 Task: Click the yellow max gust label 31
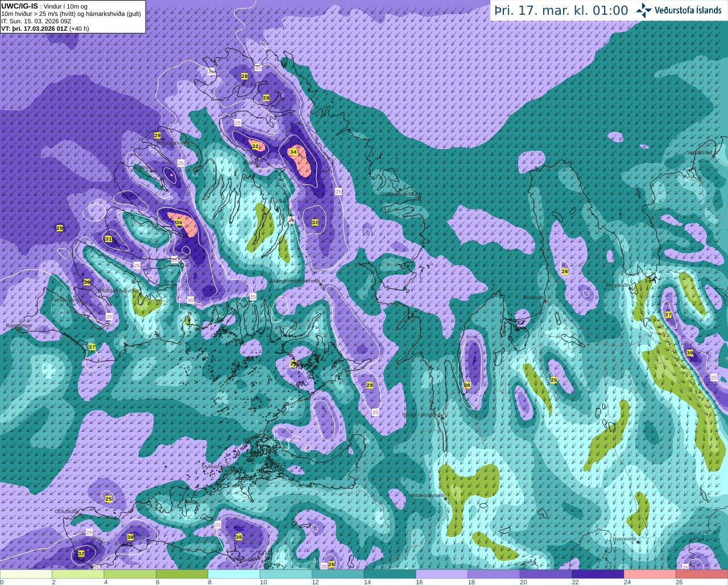click(x=108, y=239)
